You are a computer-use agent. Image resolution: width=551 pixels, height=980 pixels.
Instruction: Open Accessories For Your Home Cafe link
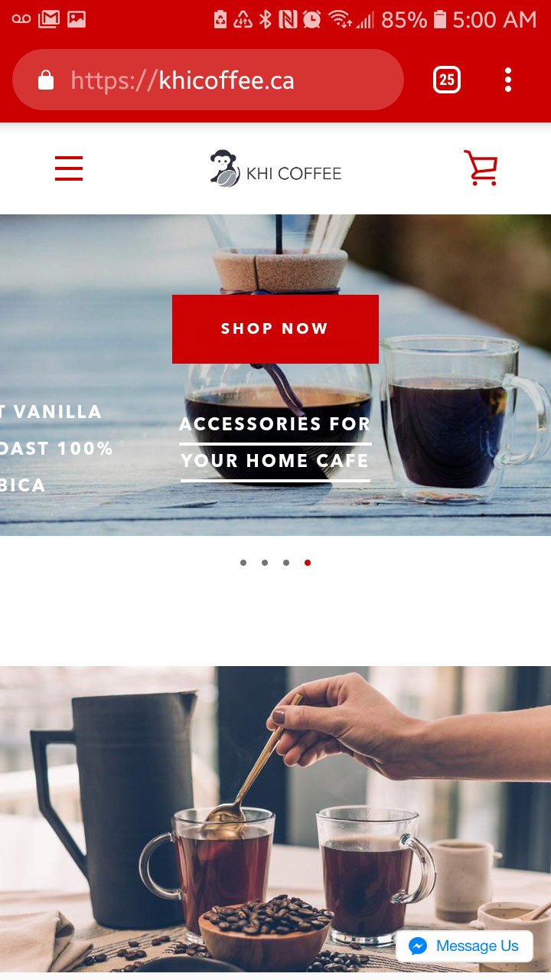[x=275, y=443]
